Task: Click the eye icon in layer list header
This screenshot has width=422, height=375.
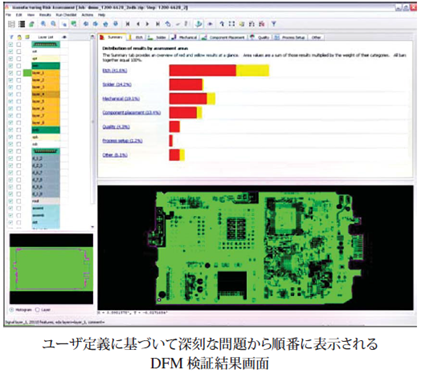Action: [65, 37]
